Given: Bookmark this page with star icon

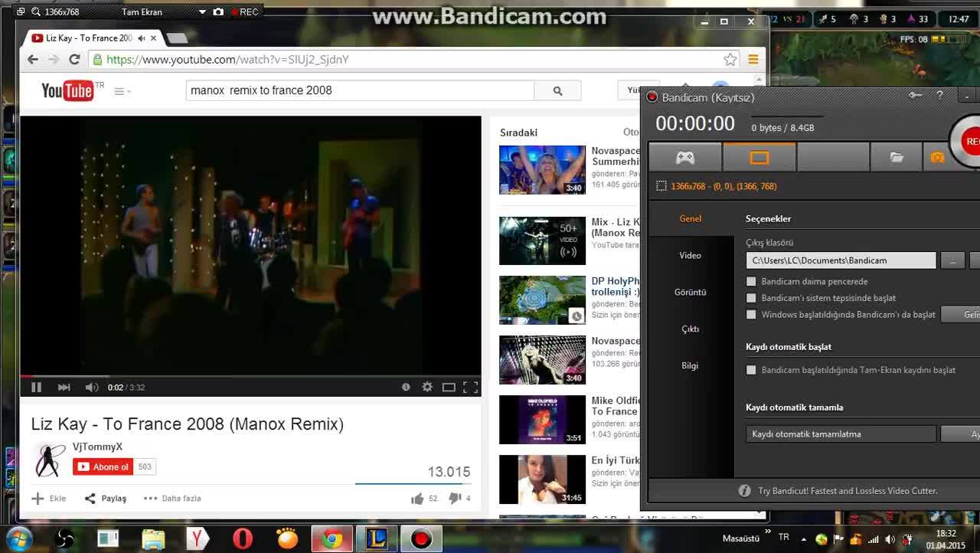Looking at the screenshot, I should tap(730, 60).
